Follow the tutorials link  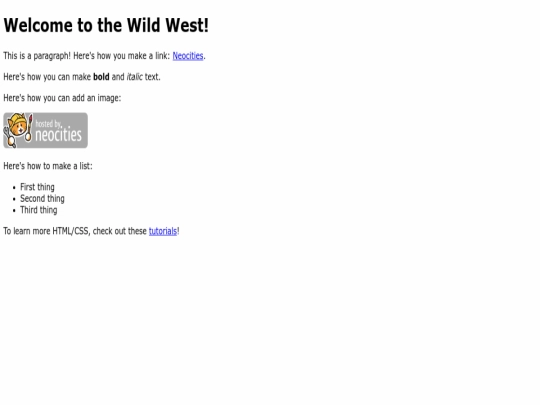(x=163, y=231)
